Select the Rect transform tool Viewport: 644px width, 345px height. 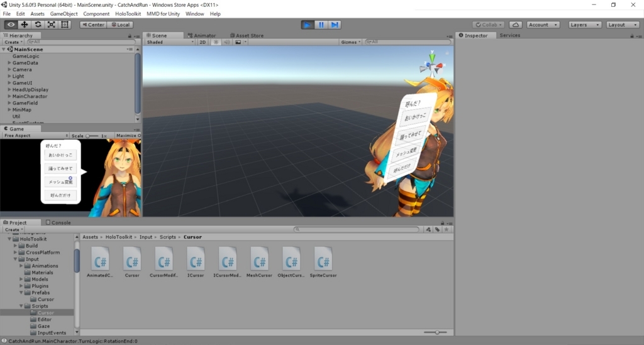[65, 25]
